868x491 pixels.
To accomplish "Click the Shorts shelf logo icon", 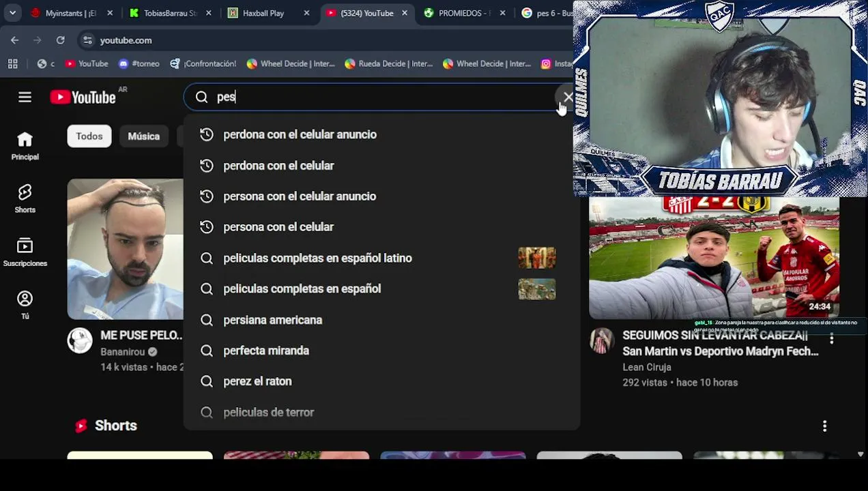I will (81, 426).
